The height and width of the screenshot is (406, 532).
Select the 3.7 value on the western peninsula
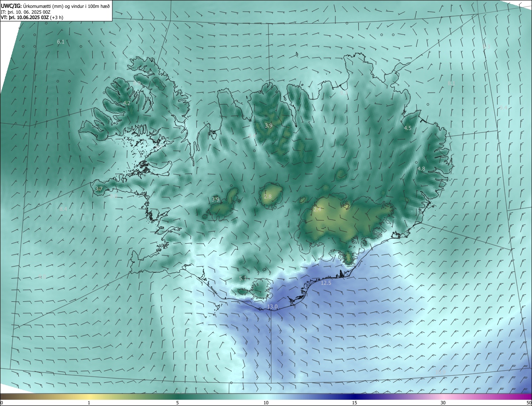(x=99, y=189)
